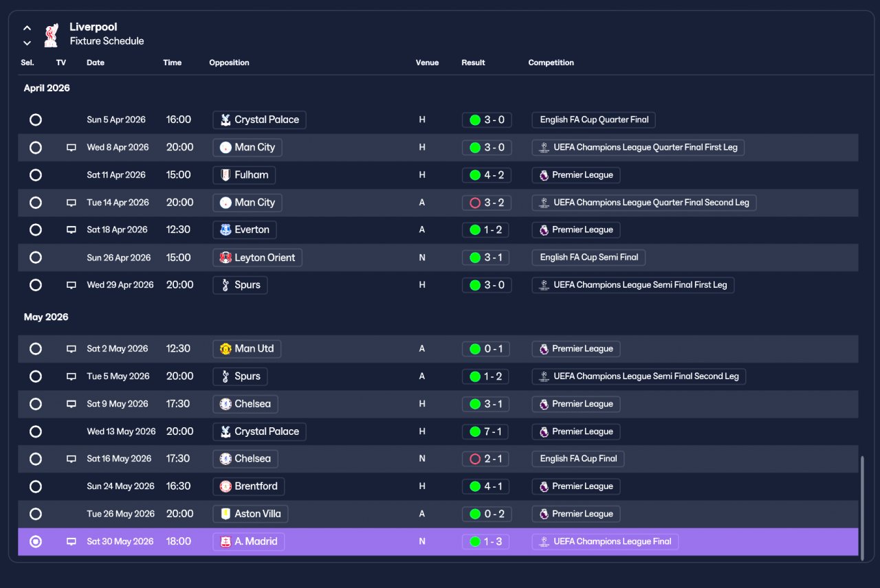Screen dimensions: 880x588
Task: Open Aston Villa opposition button
Action: coord(250,514)
